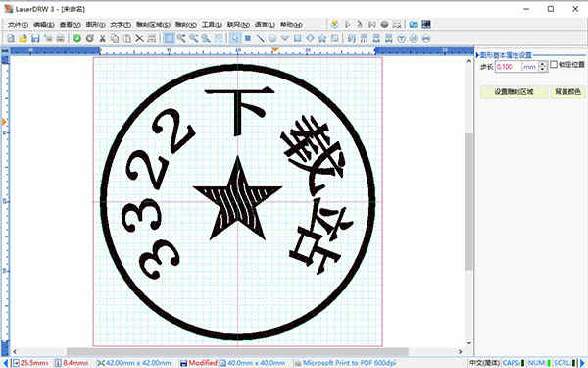The width and height of the screenshot is (588, 368).
Task: Pick the star shape tool
Action: point(322,38)
